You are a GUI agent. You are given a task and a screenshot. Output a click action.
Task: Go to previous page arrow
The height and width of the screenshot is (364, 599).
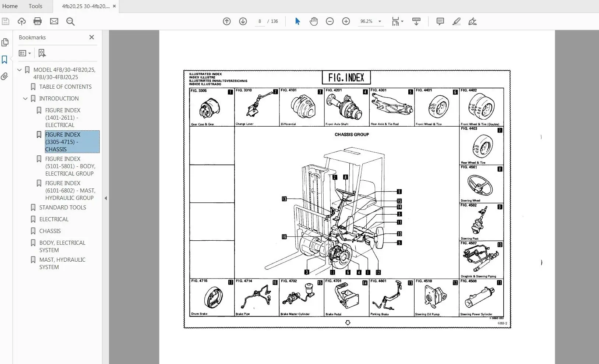(227, 21)
